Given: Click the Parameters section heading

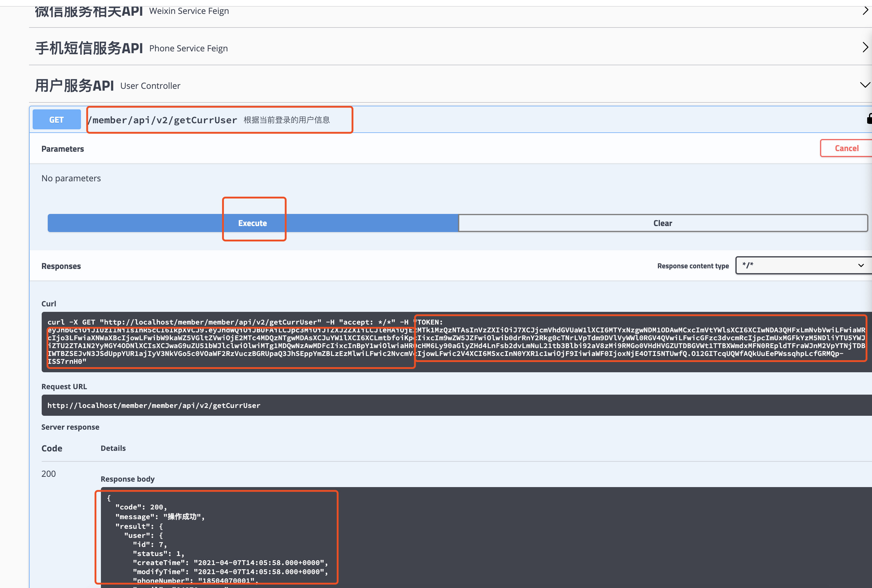Looking at the screenshot, I should pos(63,149).
